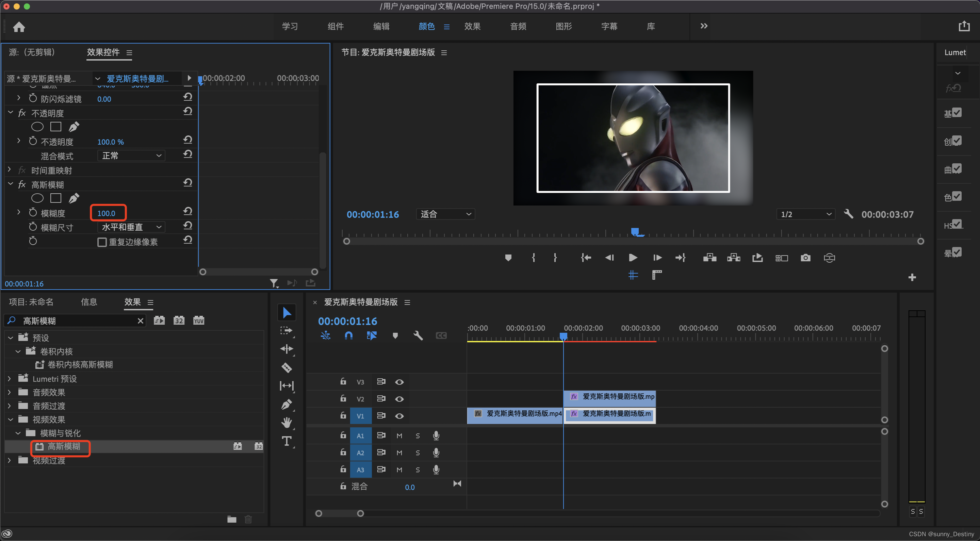980x541 pixels.
Task: Open the 混合模式 blend mode dropdown
Action: click(x=131, y=155)
